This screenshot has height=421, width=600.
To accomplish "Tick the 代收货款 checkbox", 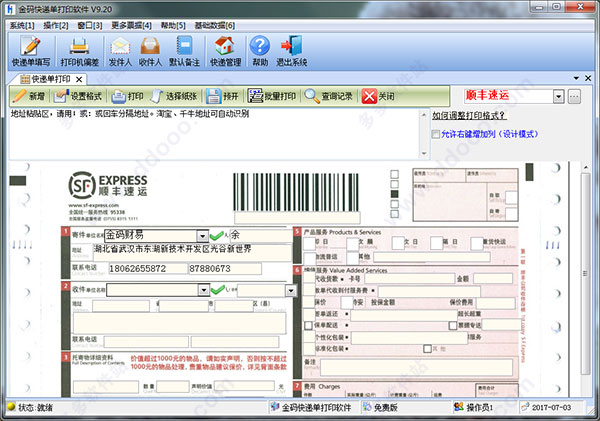I will point(309,278).
